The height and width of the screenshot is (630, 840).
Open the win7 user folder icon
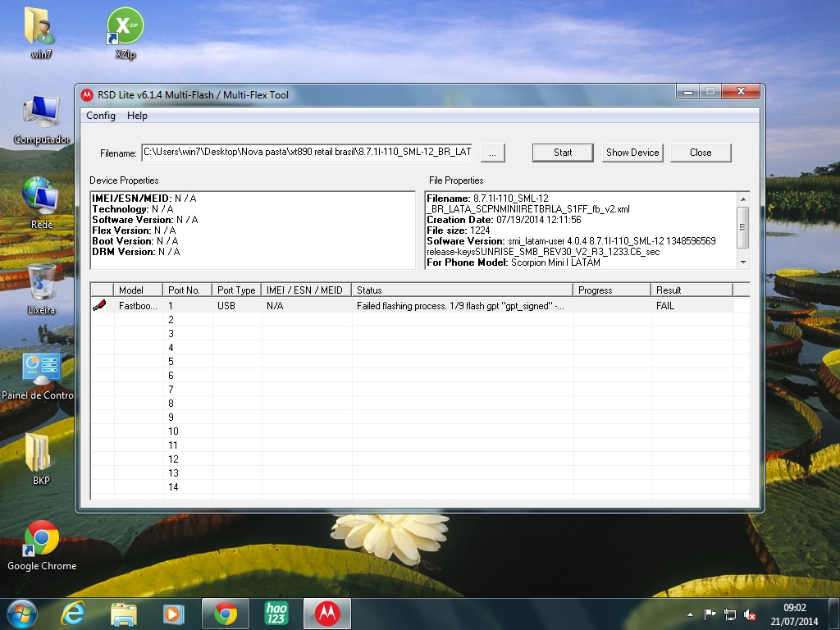point(40,27)
